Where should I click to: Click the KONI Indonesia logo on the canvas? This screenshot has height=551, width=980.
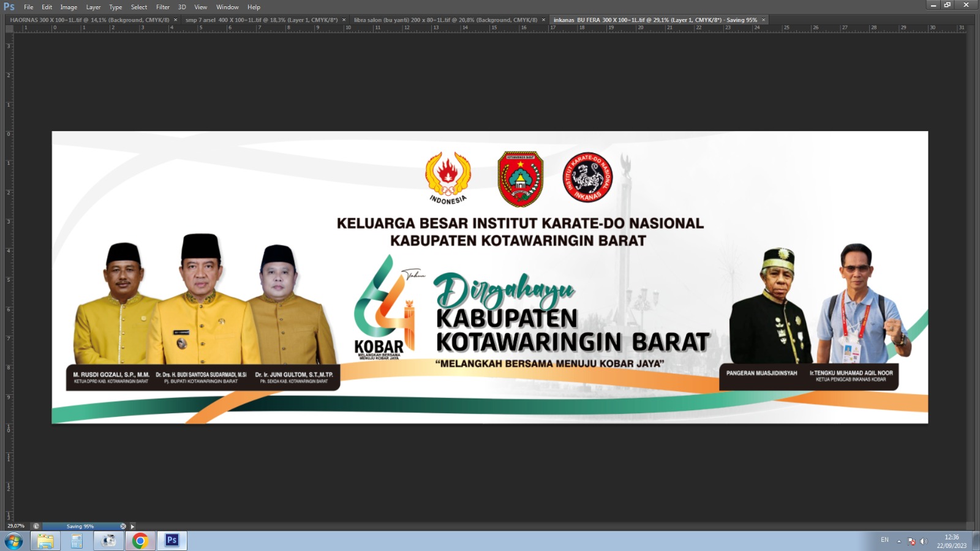pyautogui.click(x=448, y=178)
